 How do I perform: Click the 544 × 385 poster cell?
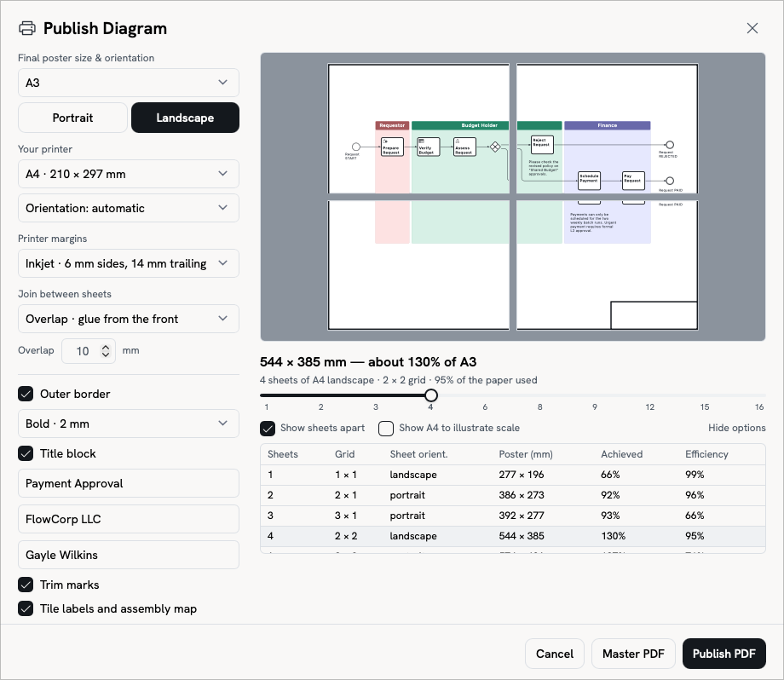tap(522, 536)
